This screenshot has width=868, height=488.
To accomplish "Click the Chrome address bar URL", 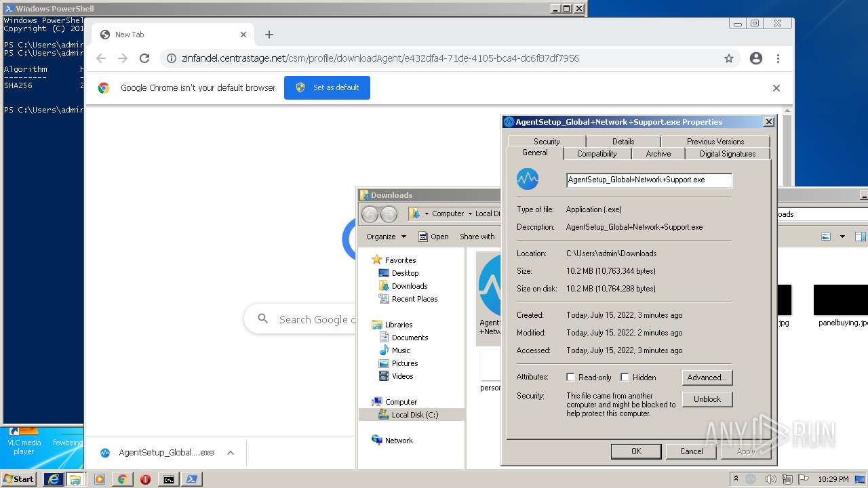I will pyautogui.click(x=380, y=58).
